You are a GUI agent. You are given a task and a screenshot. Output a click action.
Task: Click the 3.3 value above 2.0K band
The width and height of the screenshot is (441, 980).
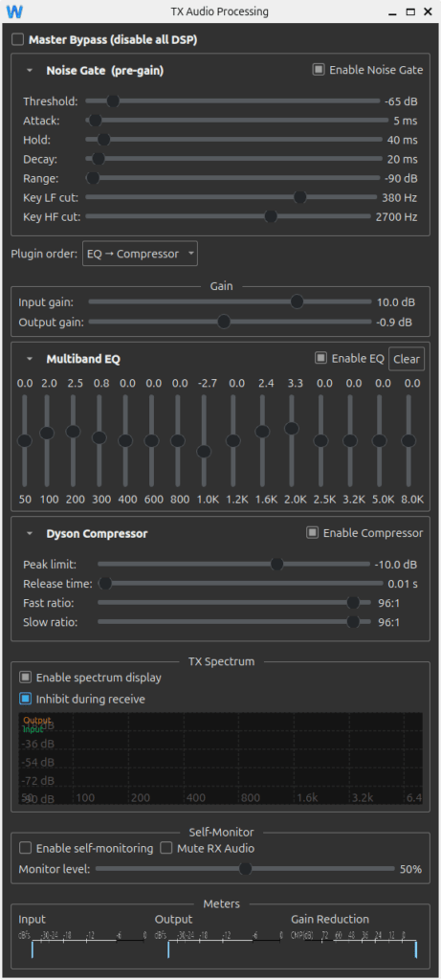[295, 383]
